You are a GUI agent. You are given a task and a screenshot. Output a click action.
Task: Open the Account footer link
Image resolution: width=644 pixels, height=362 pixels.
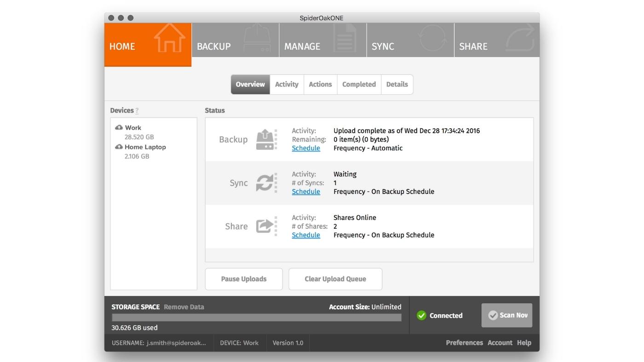(x=500, y=343)
